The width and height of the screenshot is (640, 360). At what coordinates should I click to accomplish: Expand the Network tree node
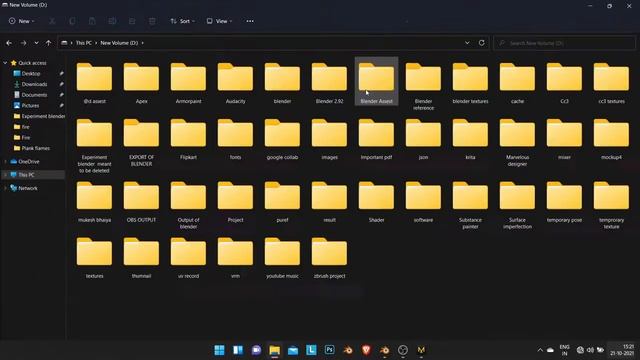(5, 188)
